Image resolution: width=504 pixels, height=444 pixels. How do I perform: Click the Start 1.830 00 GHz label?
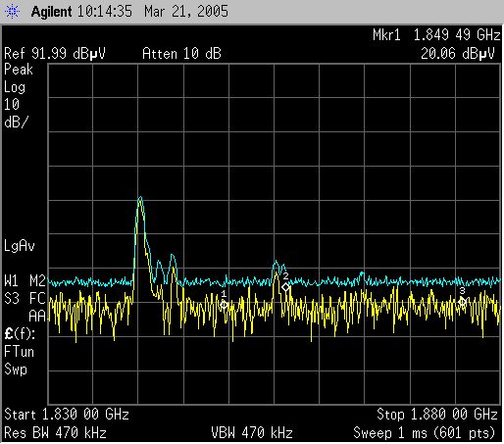click(x=67, y=415)
